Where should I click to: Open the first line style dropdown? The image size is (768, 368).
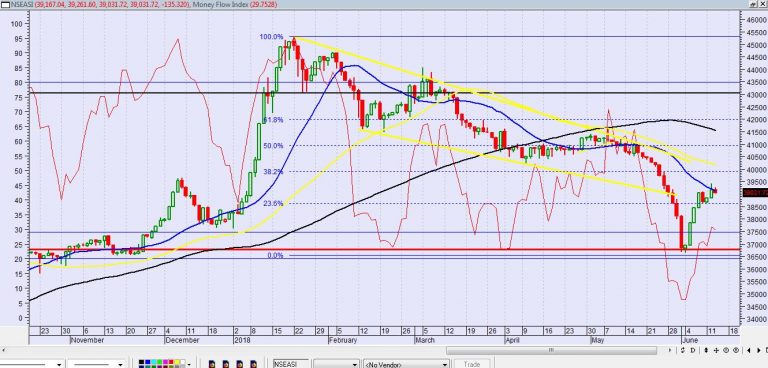click(x=59, y=365)
